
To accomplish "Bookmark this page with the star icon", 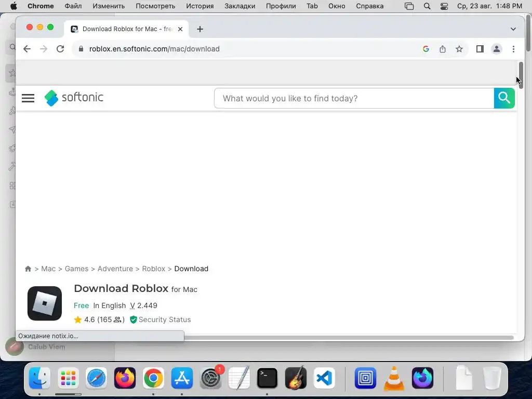I will (459, 49).
